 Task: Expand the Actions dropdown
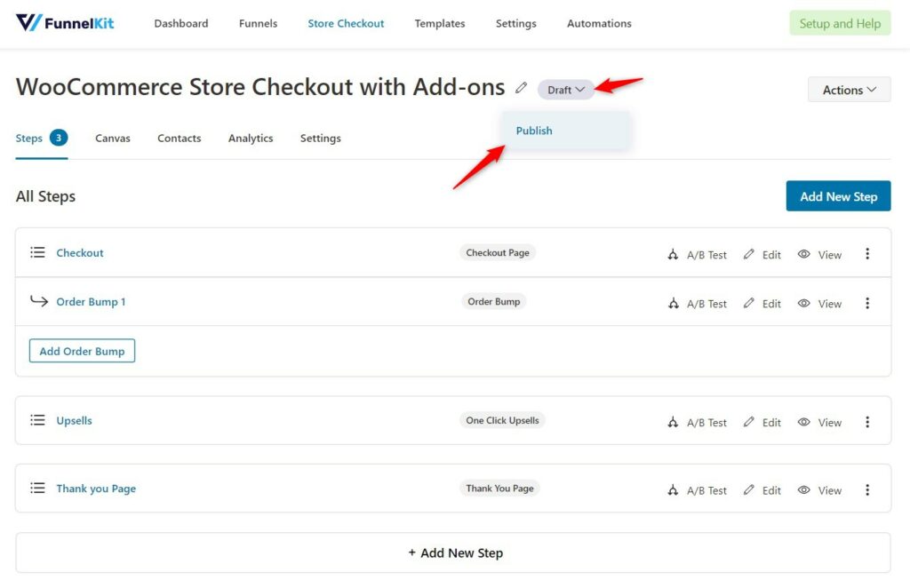(x=849, y=90)
